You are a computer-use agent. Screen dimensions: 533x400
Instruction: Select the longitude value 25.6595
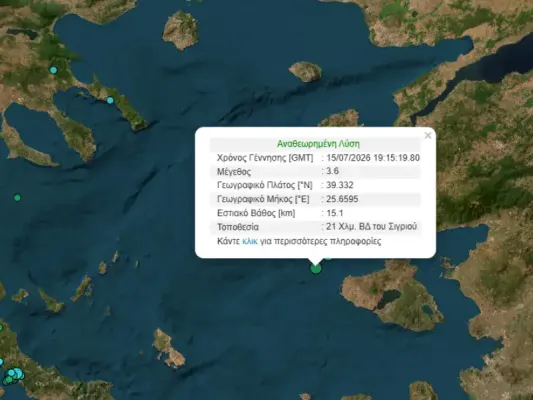[342, 199]
